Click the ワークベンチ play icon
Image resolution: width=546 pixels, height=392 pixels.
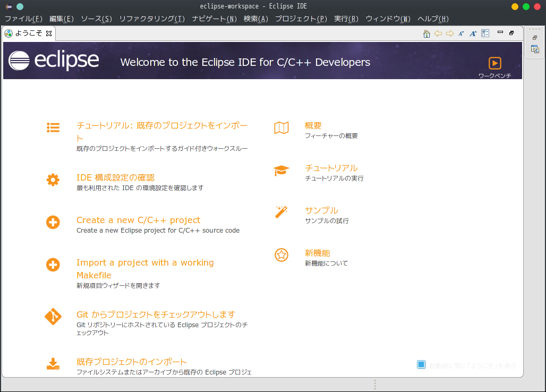[x=495, y=63]
